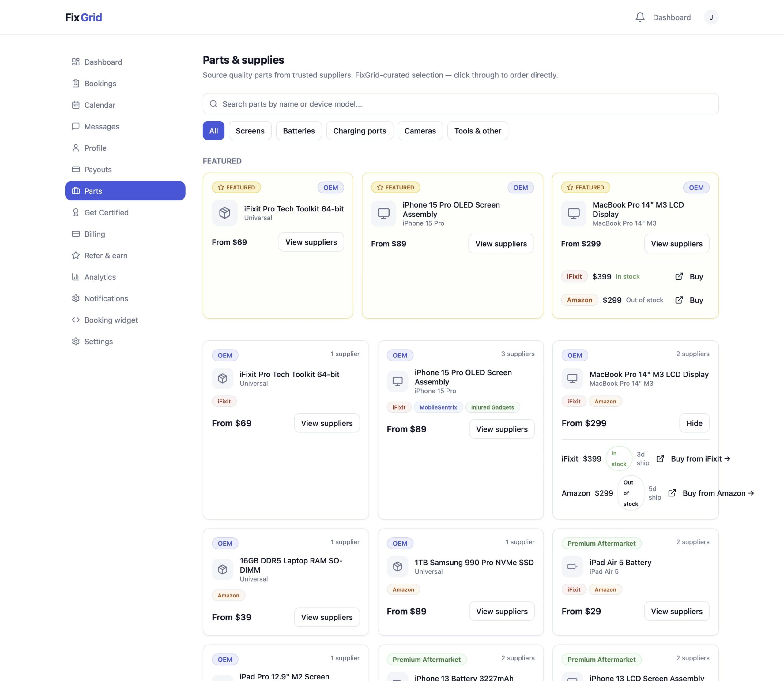784x681 pixels.
Task: Open Billing in the sidebar
Action: point(125,234)
